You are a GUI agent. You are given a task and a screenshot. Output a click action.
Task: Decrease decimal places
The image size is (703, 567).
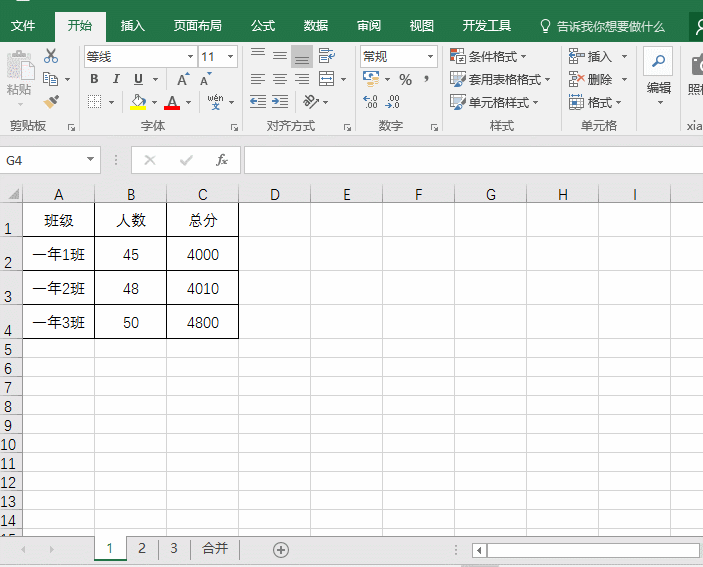pyautogui.click(x=392, y=102)
